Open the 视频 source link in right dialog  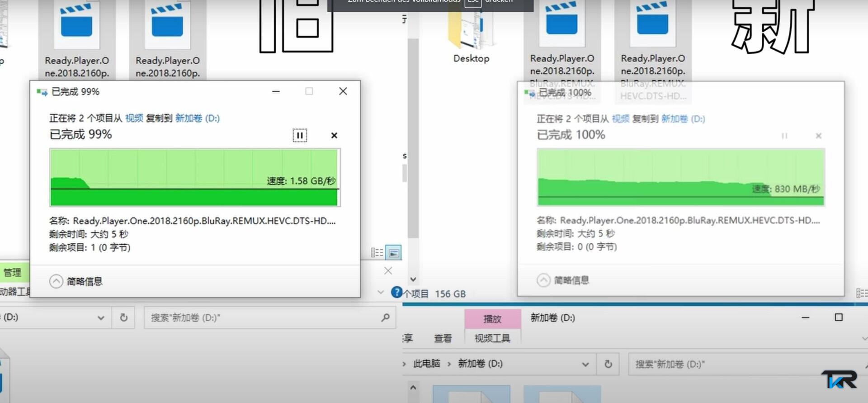[x=621, y=119]
